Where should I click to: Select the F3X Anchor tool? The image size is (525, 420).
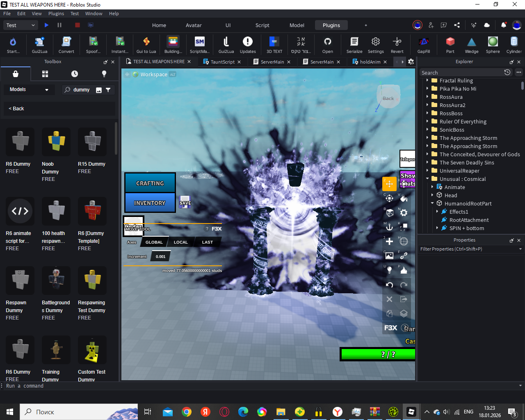click(390, 227)
